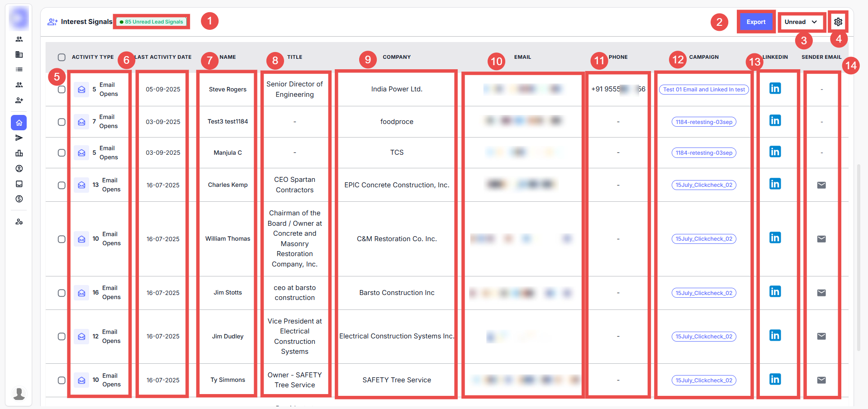Open Steve Rogers' LinkedIn profile icon
The width and height of the screenshot is (868, 409).
(x=775, y=89)
